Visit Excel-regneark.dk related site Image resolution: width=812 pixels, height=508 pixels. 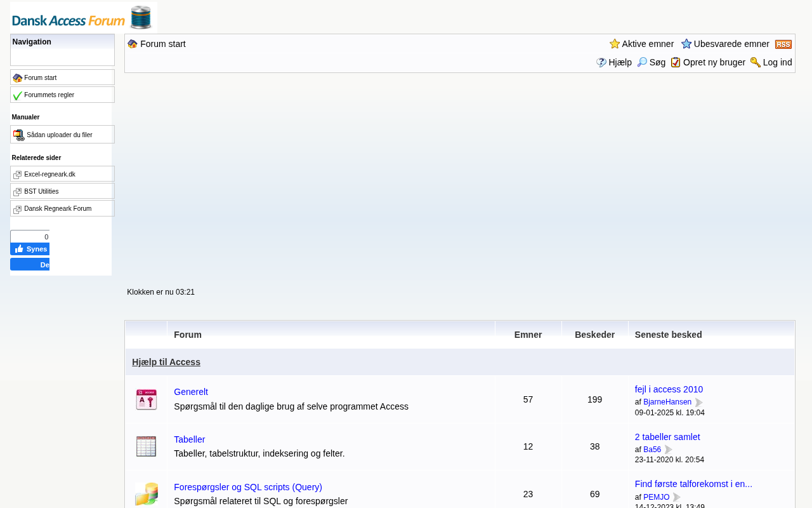49,175
